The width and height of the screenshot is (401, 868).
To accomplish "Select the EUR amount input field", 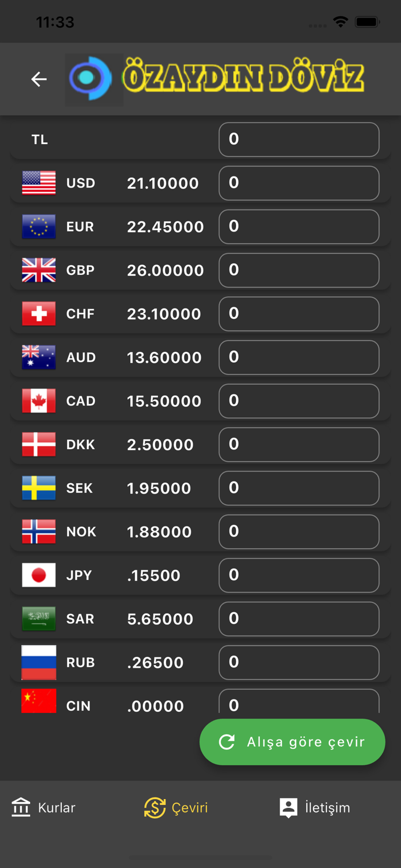I will click(x=299, y=226).
